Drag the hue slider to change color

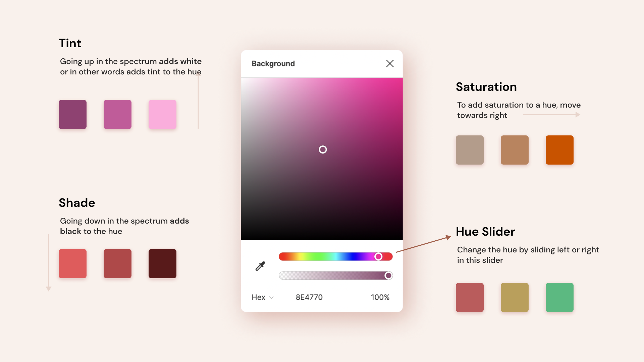click(x=379, y=256)
